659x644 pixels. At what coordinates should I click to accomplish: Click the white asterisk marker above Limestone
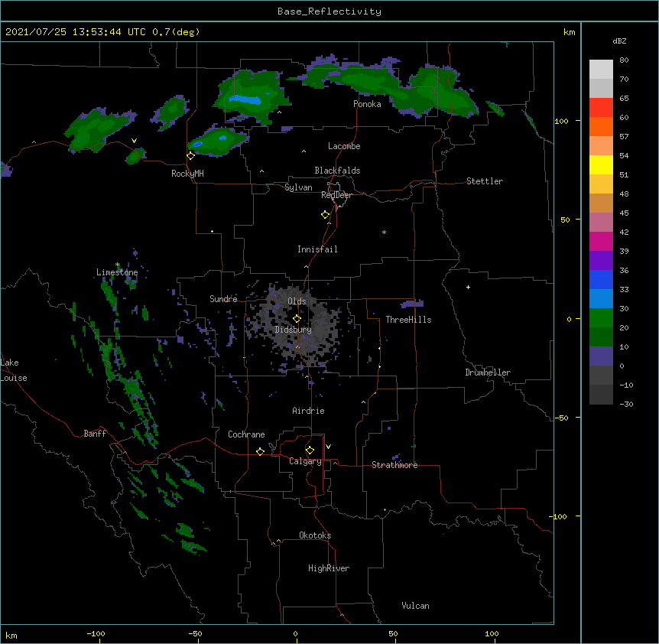tap(118, 265)
